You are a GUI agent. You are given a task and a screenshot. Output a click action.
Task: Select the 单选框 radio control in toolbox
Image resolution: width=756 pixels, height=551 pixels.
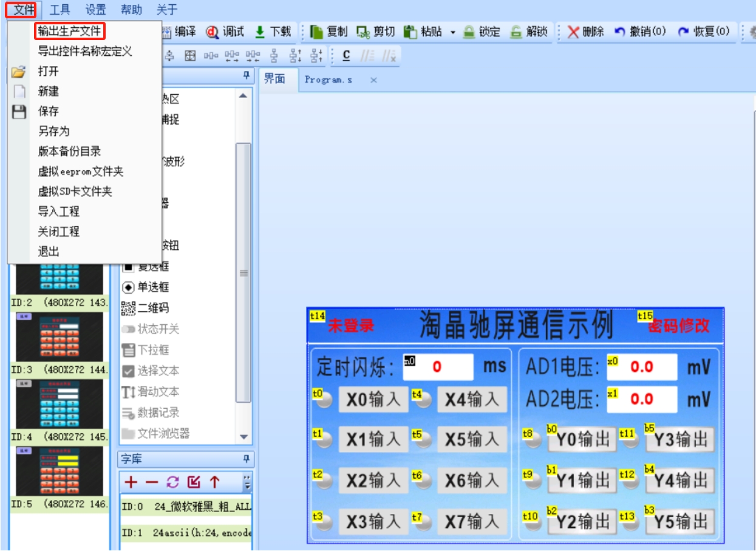(x=146, y=287)
